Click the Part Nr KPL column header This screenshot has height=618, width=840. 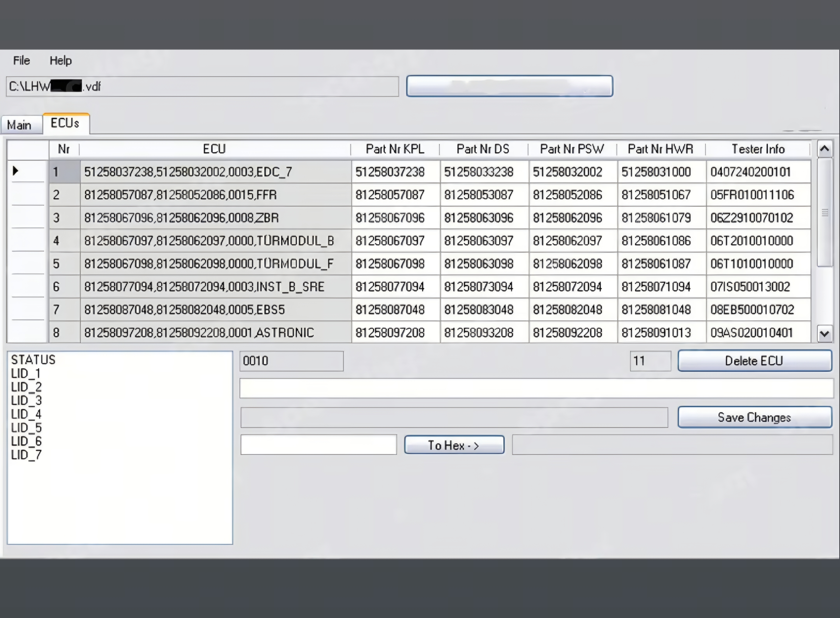(395, 149)
